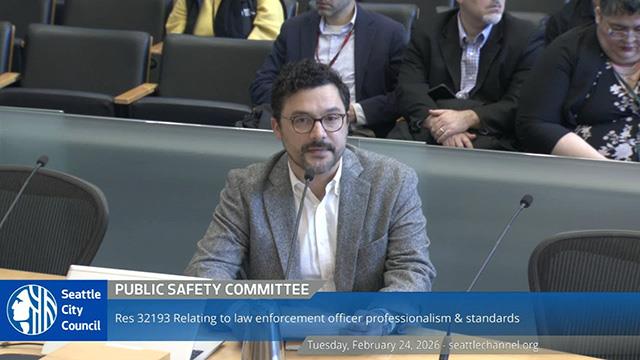Image resolution: width=640 pixels, height=360 pixels.
Task: Click the Seattle City Council logo emblem
Action: click(x=32, y=310)
